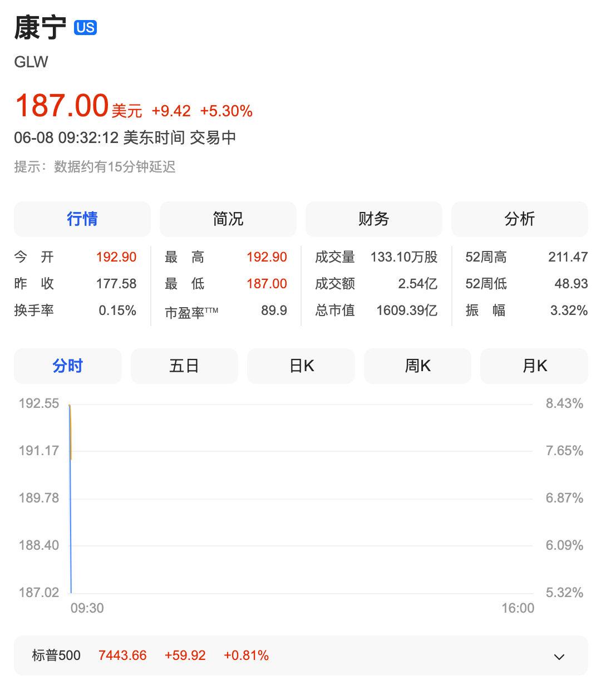
Task: Click the 振幅 value 3.32%
Action: pos(569,310)
